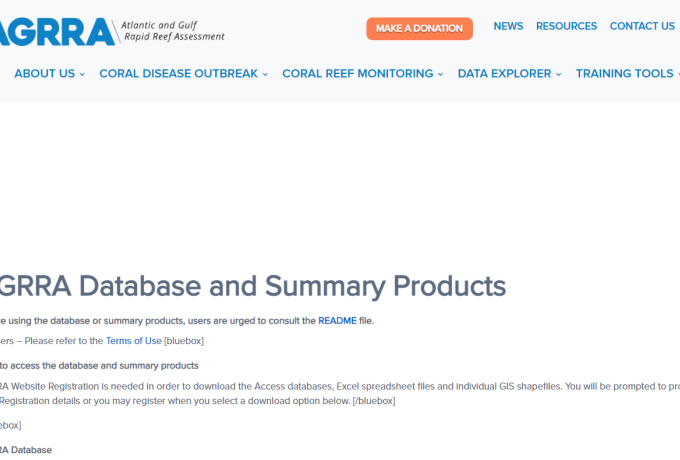Expand the Coral Disease Outbreak dropdown arrow
Image resolution: width=680 pixels, height=460 pixels.
(x=265, y=74)
